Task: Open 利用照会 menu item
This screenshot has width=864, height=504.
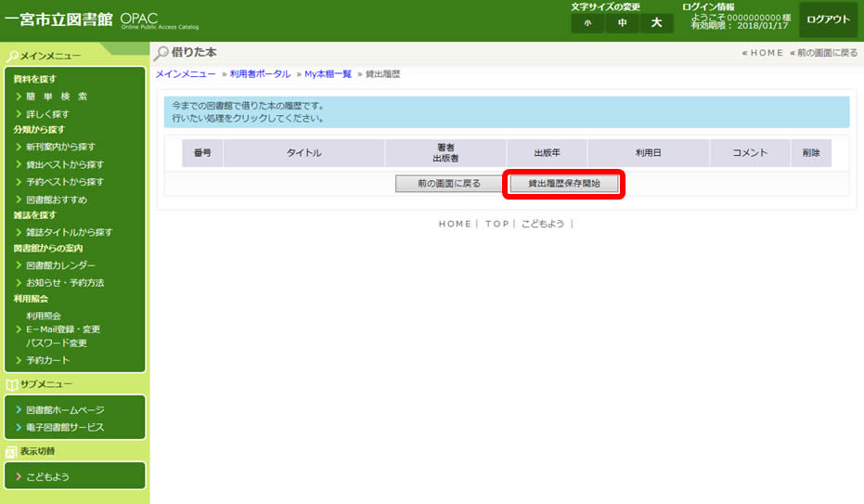Action: [44, 316]
